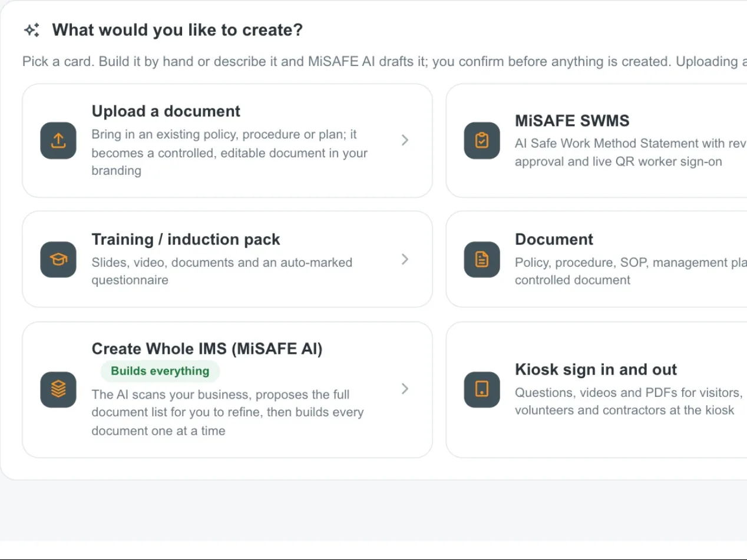Click the sparkle icon beside the page heading
Screen dimensions: 747x560
(32, 30)
